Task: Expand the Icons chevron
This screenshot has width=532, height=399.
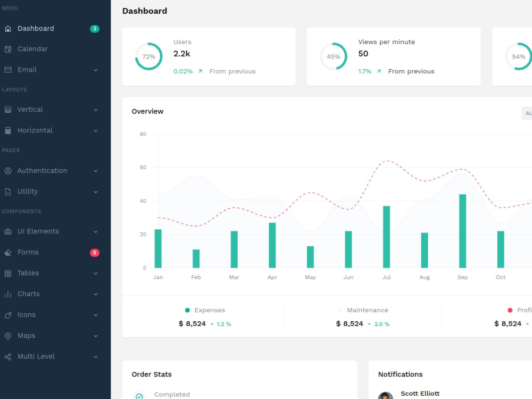Action: pyautogui.click(x=96, y=315)
